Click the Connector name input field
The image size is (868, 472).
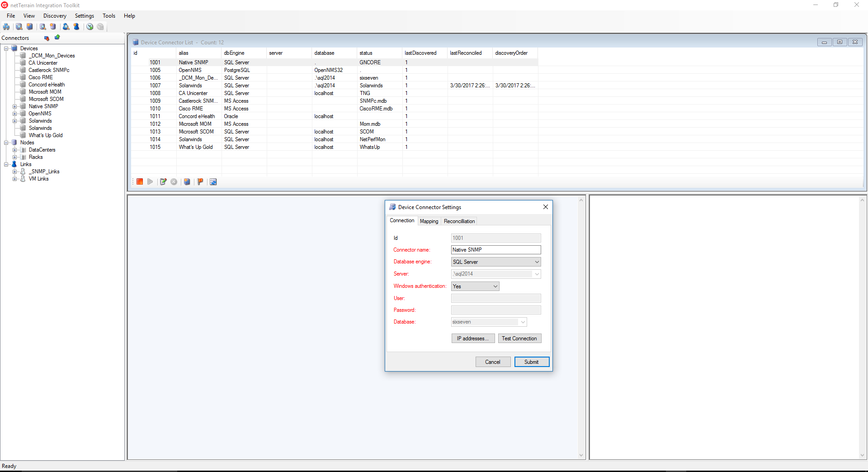pyautogui.click(x=496, y=250)
